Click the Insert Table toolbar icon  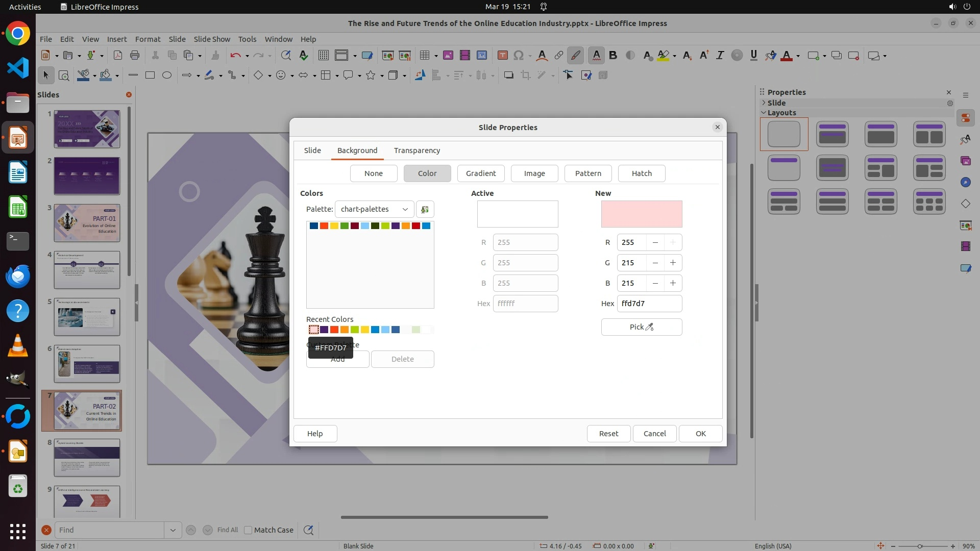[424, 55]
